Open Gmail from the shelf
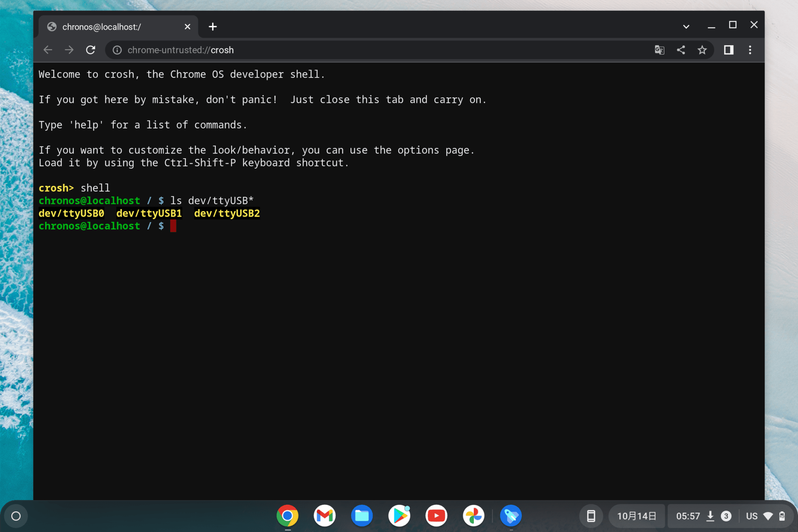 324,516
